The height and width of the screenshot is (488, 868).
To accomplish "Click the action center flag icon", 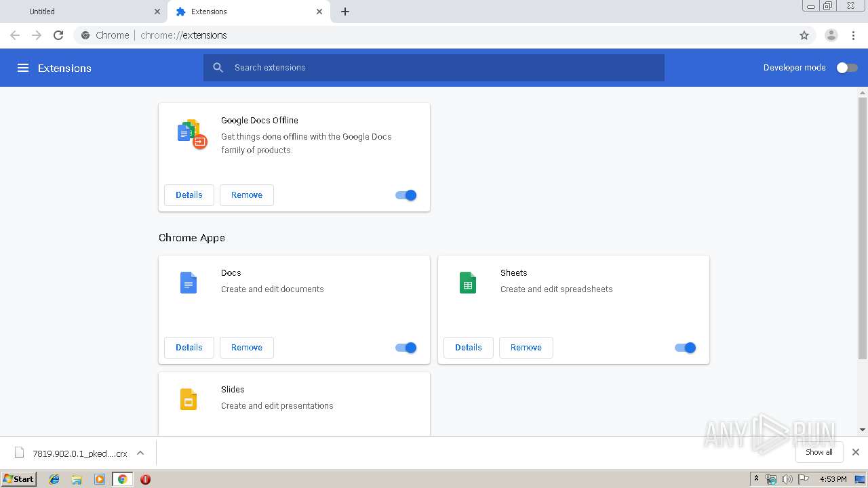I will tap(804, 479).
